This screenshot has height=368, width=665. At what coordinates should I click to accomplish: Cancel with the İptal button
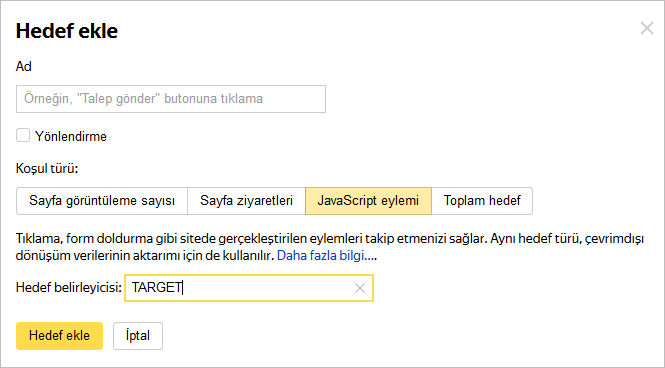[x=138, y=336]
